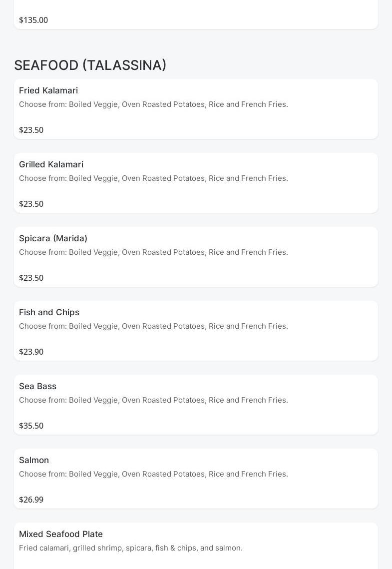
Task: Open the Mixed Seafood Plate item
Action: pos(61,534)
